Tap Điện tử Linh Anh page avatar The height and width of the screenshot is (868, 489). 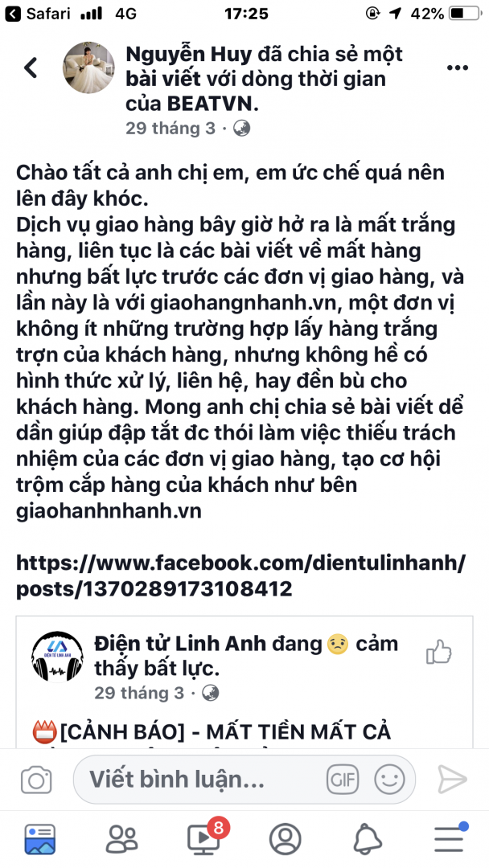tap(58, 657)
